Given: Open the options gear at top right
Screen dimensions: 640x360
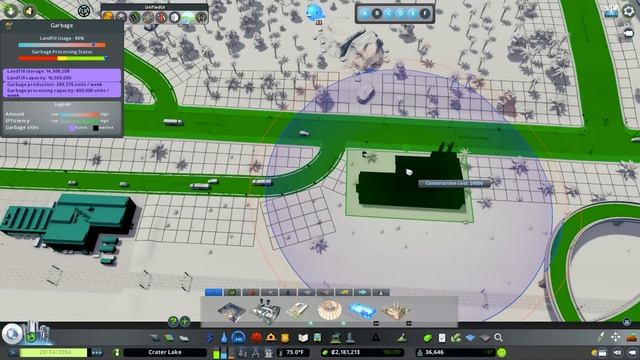Looking at the screenshot, I should click(x=629, y=11).
